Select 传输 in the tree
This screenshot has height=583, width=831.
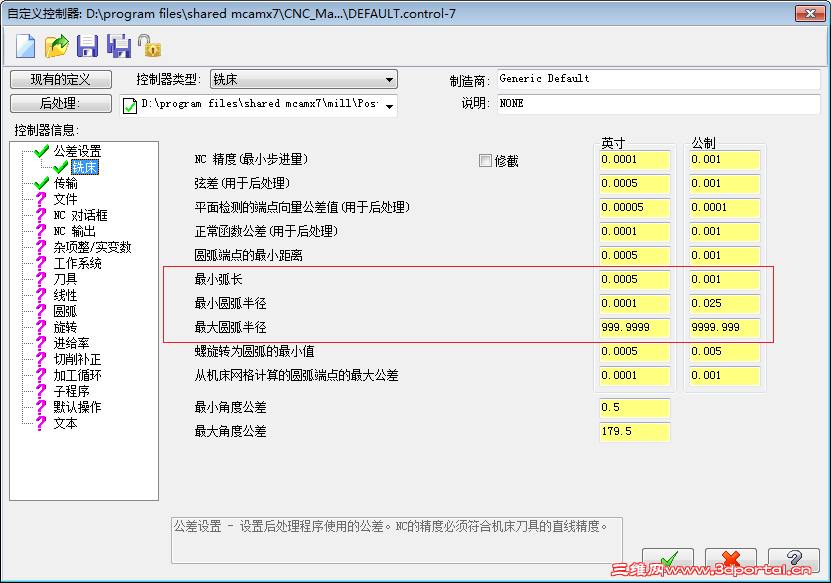65,183
